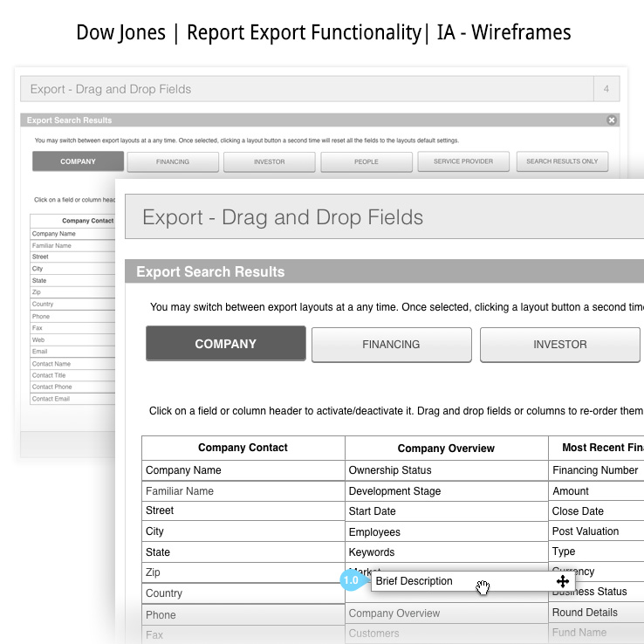Close the Export Search Results dialog
This screenshot has height=644, width=644.
pyautogui.click(x=612, y=120)
